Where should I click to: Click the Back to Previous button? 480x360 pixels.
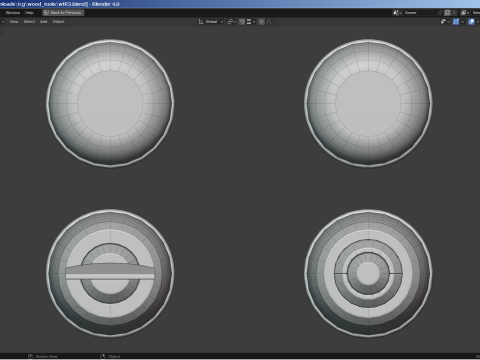pos(63,13)
